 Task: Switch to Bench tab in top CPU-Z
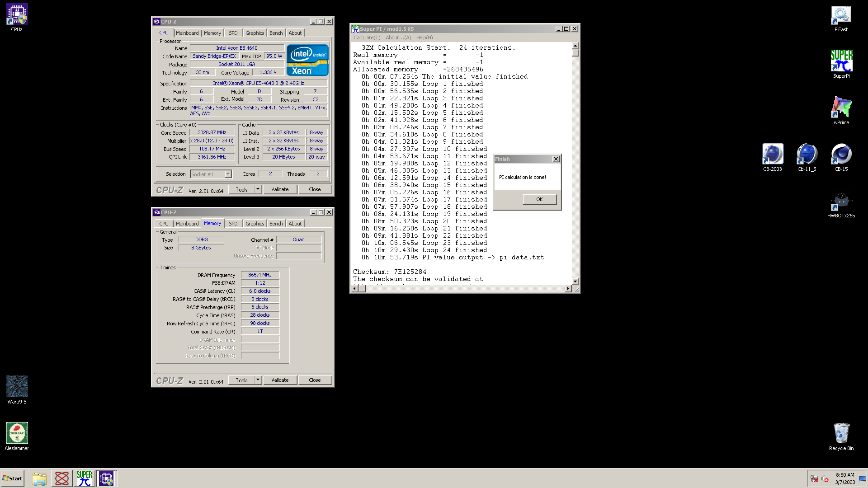(x=276, y=33)
